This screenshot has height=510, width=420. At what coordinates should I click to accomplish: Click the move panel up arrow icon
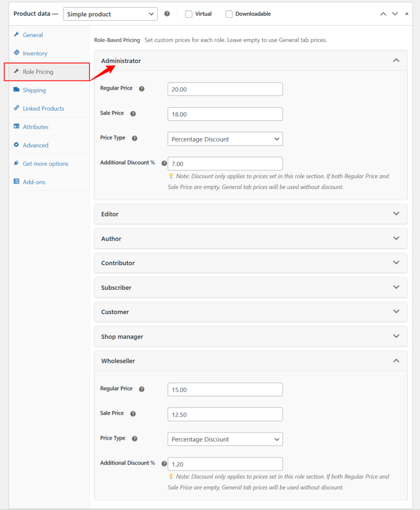[x=383, y=14]
